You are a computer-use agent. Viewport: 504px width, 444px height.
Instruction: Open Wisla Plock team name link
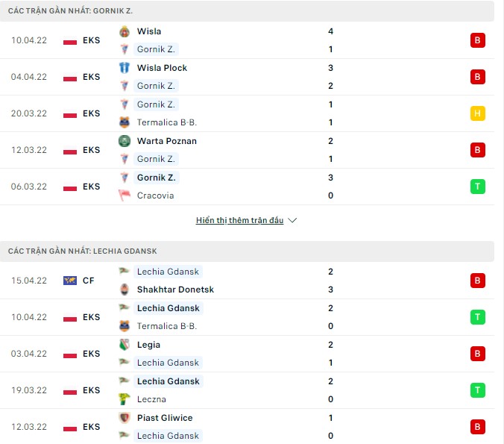point(162,68)
